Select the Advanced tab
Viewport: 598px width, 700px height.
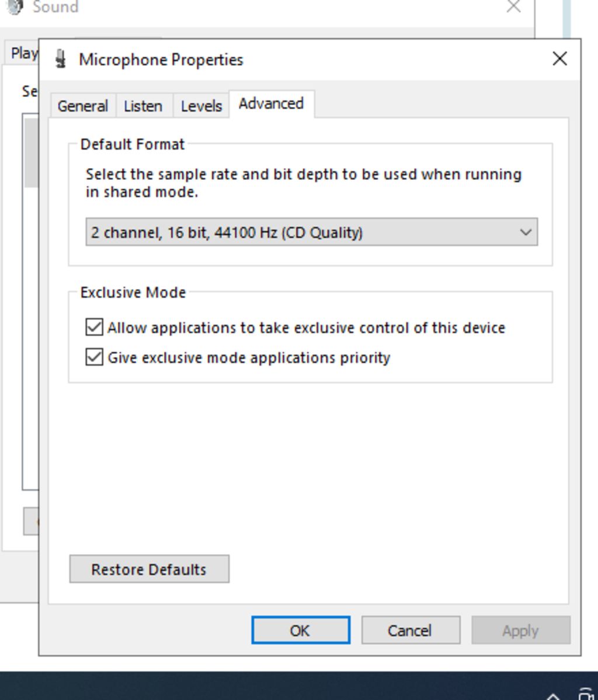(271, 104)
